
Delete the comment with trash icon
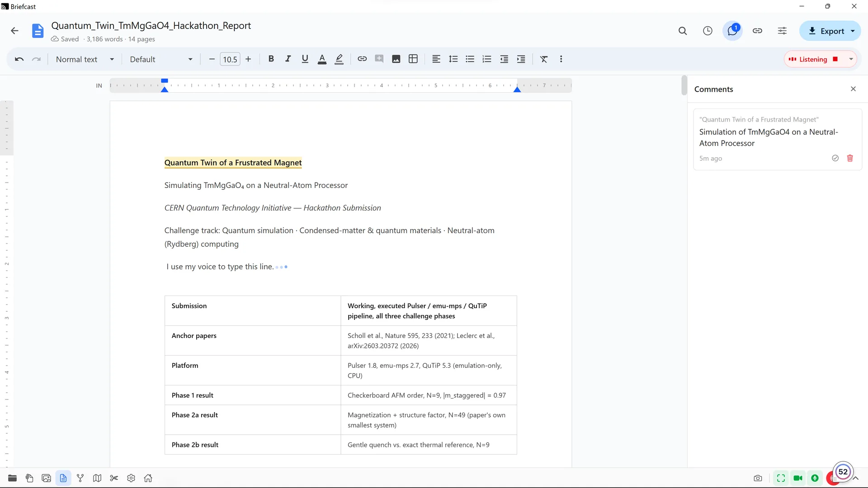pos(850,158)
